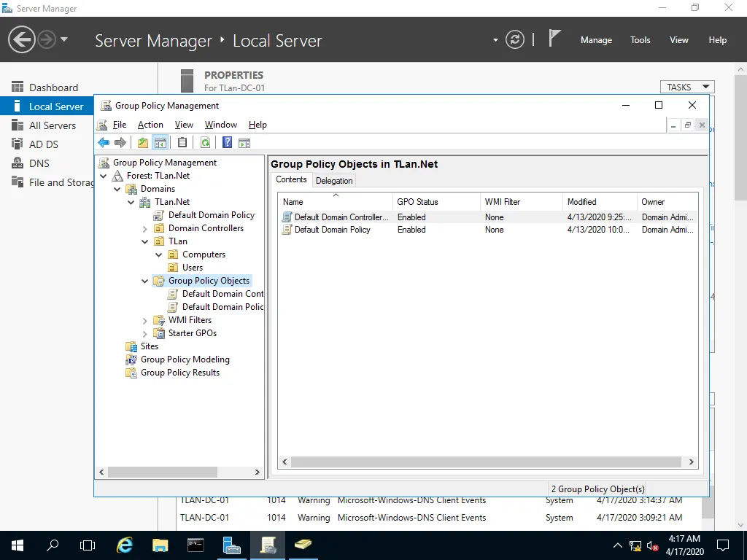Open Task View from the taskbar

pyautogui.click(x=88, y=545)
